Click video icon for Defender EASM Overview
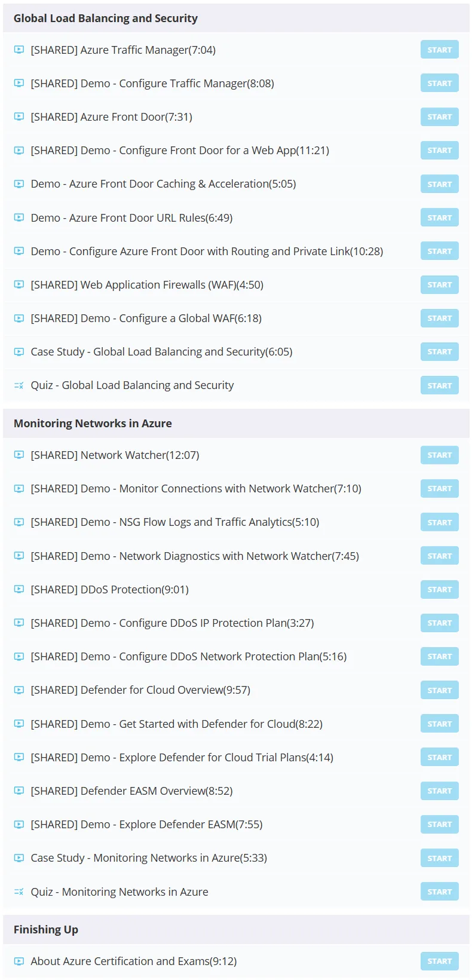The width and height of the screenshot is (472, 980). (19, 791)
